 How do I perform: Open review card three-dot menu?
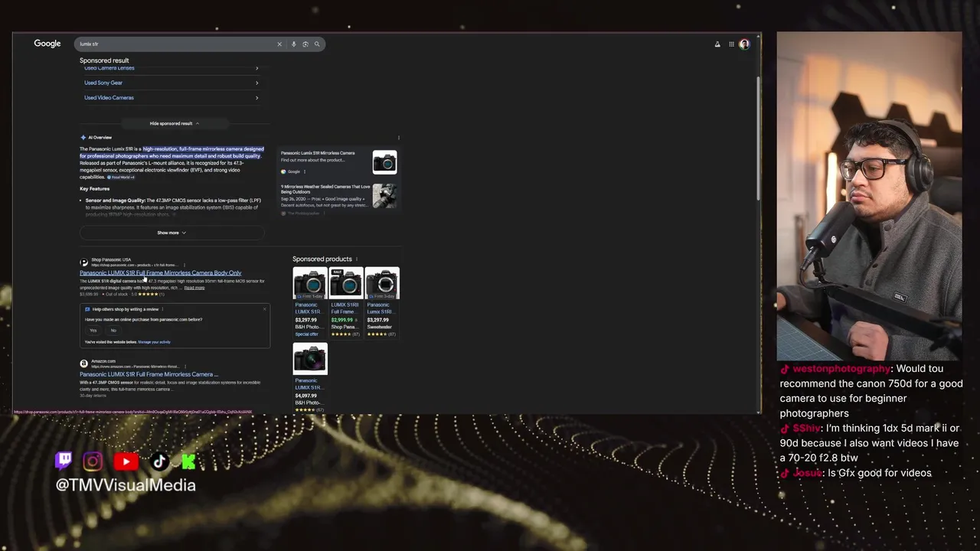coord(164,309)
